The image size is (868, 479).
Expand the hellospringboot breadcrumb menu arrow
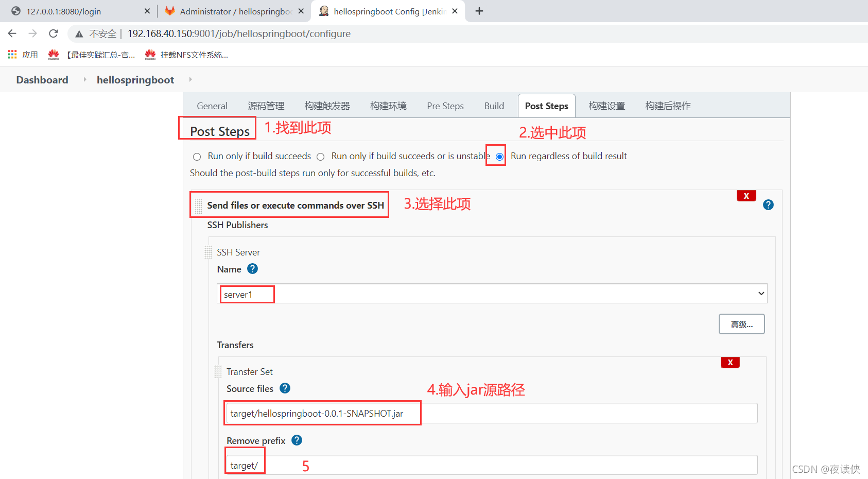(x=190, y=79)
